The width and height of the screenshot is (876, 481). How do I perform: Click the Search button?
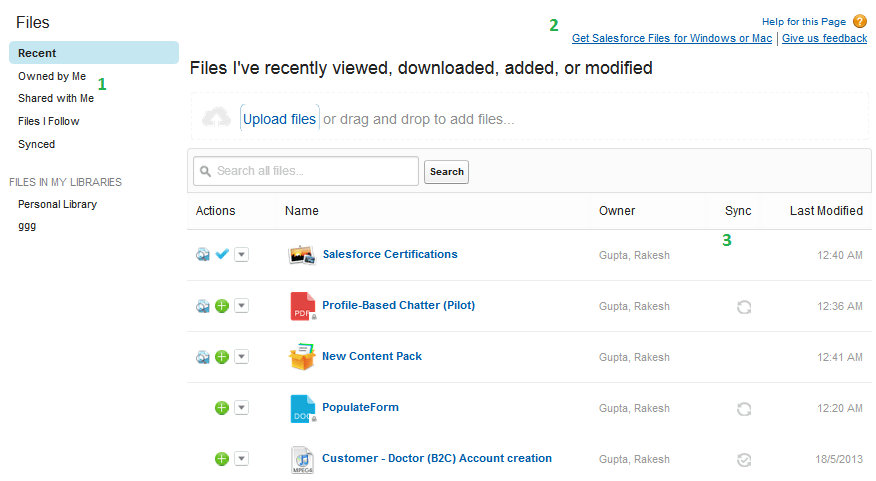pos(446,172)
